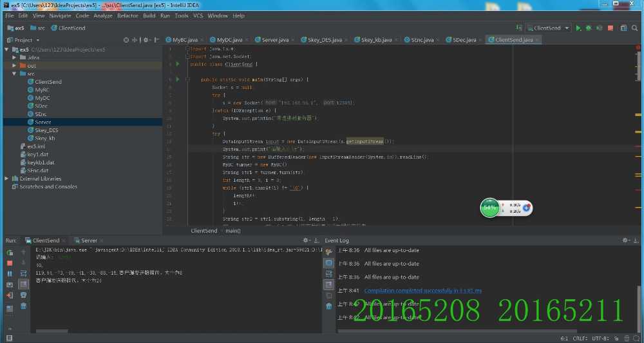Toggle tool window bars in bottom-left corner
The image size is (644, 343).
(x=9, y=338)
